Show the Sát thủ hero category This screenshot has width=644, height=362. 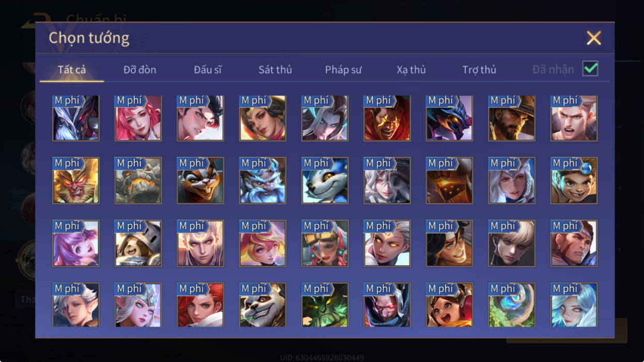(275, 70)
